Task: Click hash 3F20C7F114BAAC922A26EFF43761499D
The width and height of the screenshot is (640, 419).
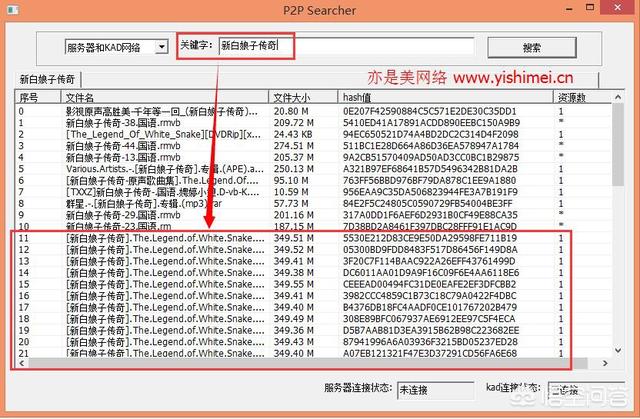Action: coord(429,261)
